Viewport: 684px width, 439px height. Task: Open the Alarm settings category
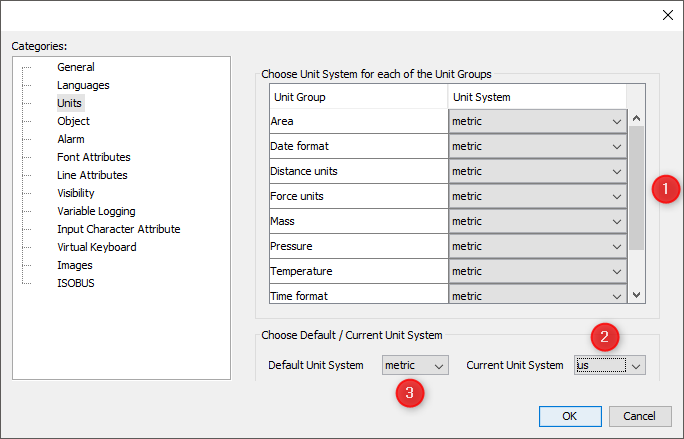click(x=71, y=139)
